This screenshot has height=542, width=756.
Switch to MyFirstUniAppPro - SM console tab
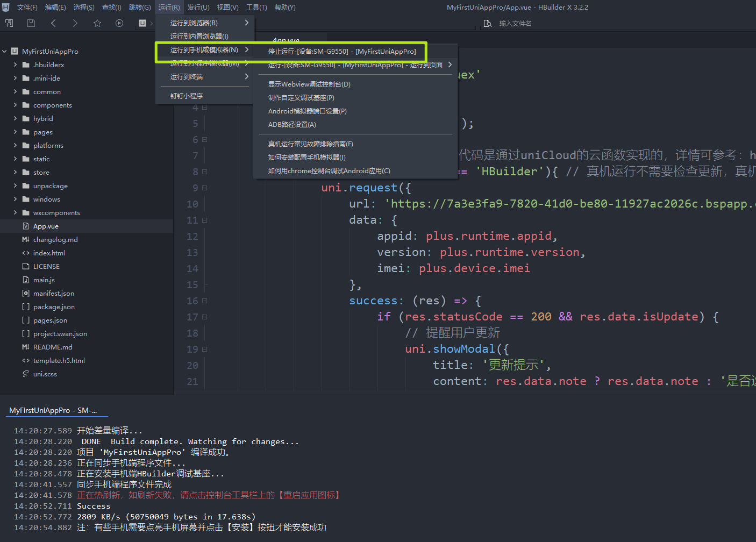coord(53,410)
